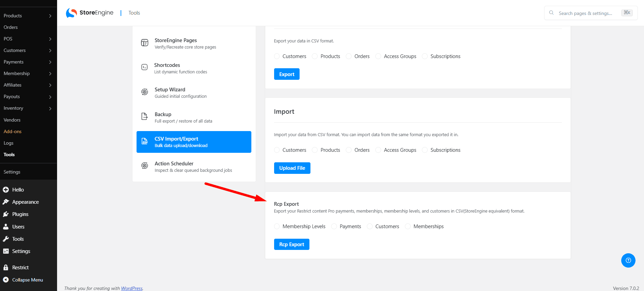
Task: Select Membership Levels radio in Rcp Export
Action: click(277, 226)
